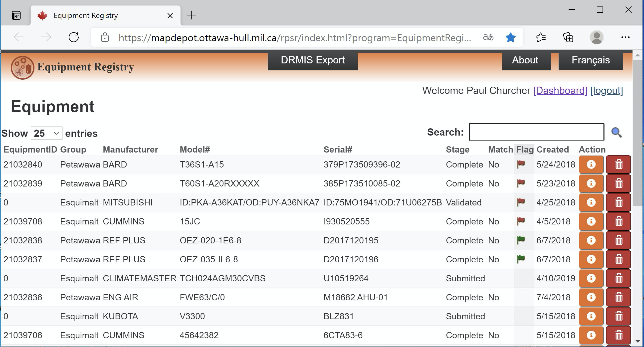
Task: Click the green flag for equipment 21032838
Action: pos(520,240)
